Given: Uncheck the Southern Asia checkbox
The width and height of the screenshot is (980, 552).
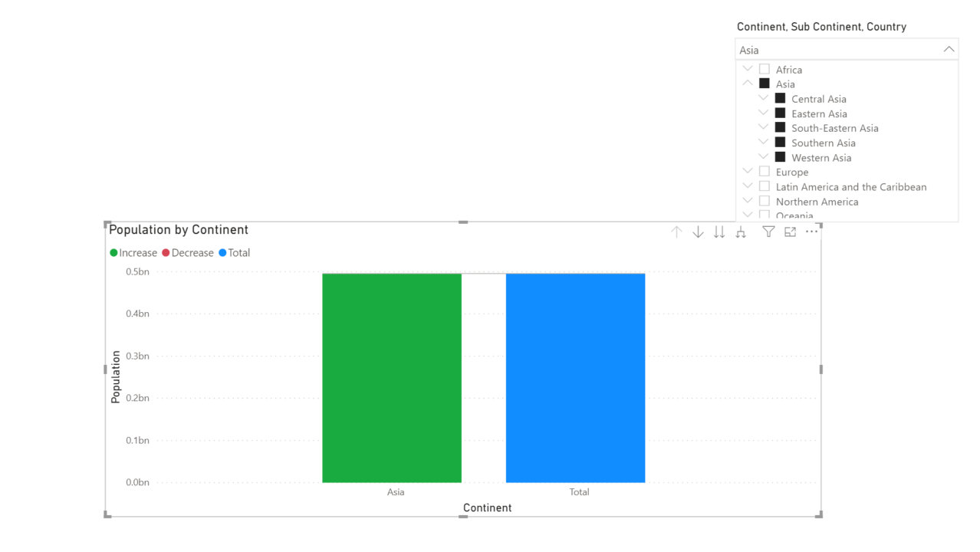Looking at the screenshot, I should [x=780, y=142].
